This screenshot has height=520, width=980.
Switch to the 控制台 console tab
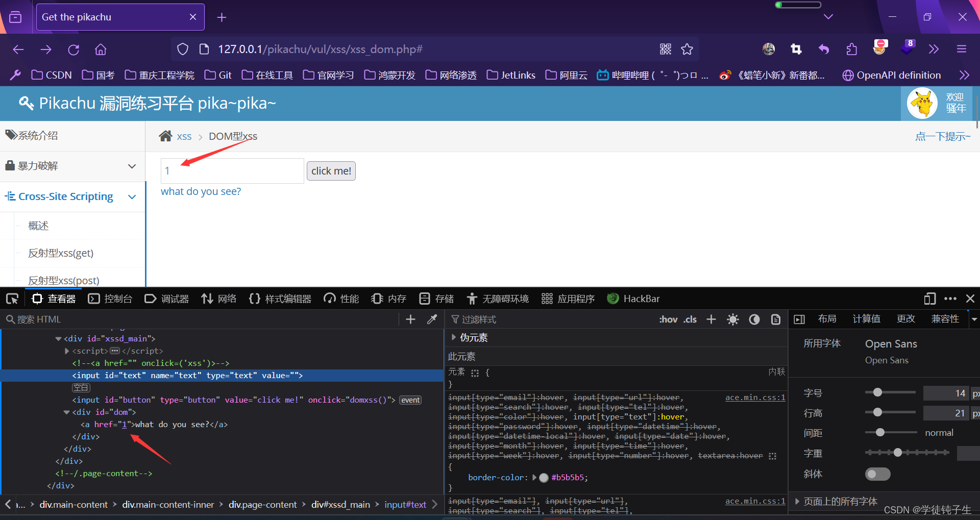[x=110, y=299]
